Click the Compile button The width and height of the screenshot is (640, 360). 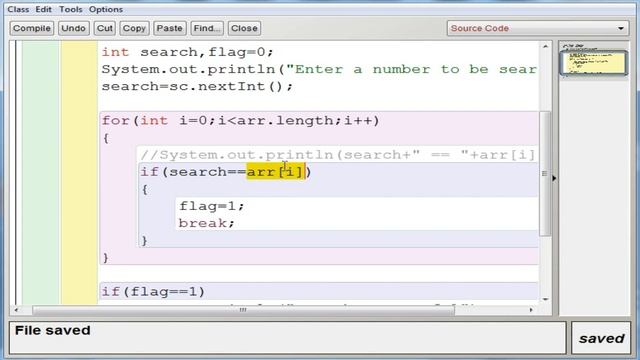click(32, 28)
